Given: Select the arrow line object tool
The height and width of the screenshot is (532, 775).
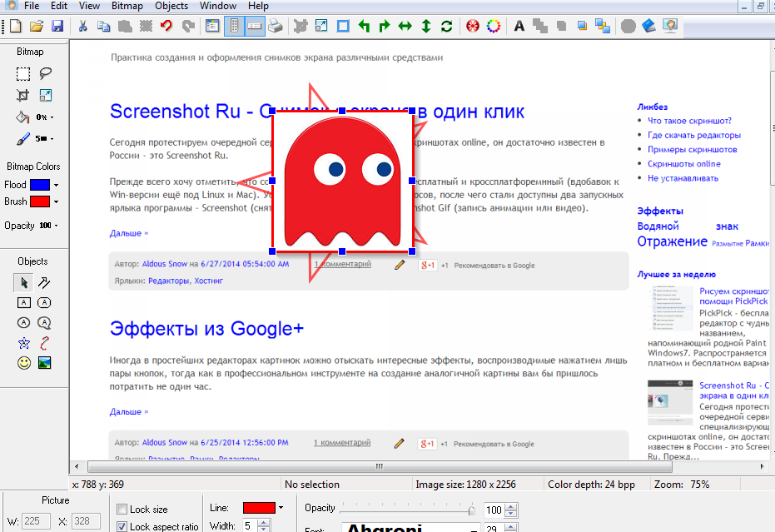Looking at the screenshot, I should click(x=44, y=282).
